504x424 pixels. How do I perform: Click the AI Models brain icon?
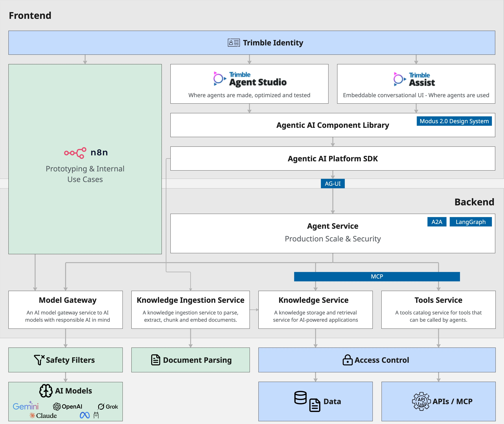pyautogui.click(x=46, y=391)
